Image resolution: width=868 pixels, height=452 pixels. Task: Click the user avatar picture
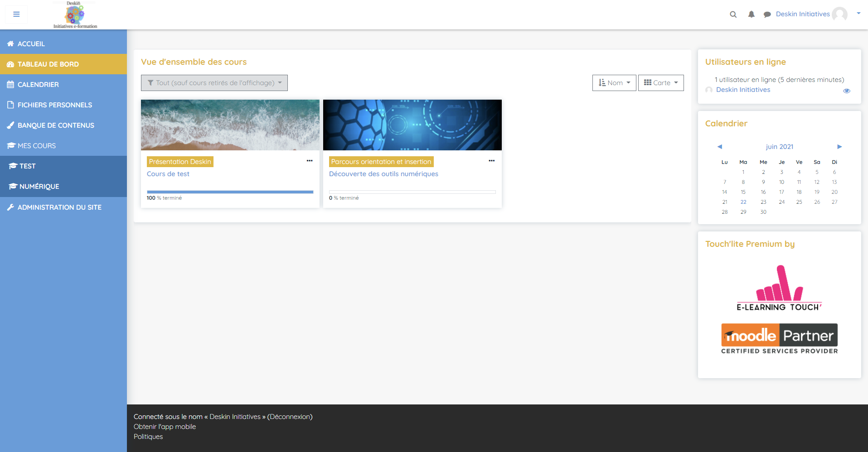(839, 14)
